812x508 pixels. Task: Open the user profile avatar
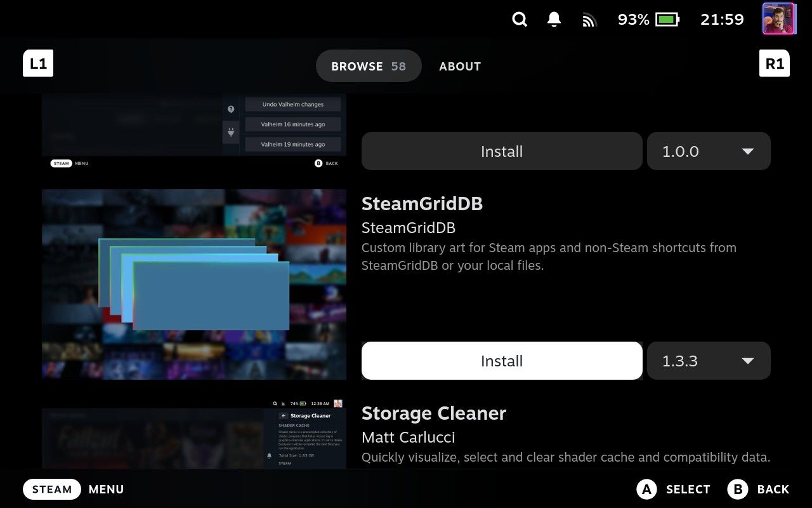point(778,19)
